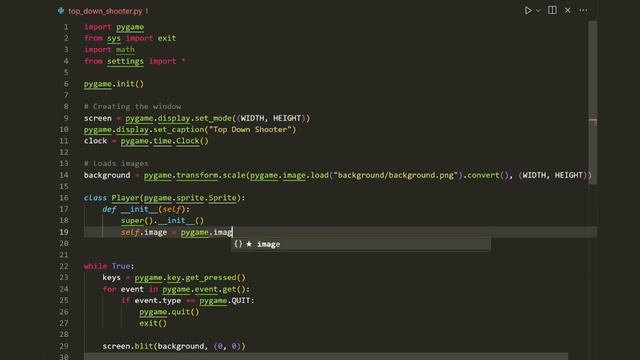Click 'settings' module name on line 4
This screenshot has height=360, width=640.
[x=125, y=61]
